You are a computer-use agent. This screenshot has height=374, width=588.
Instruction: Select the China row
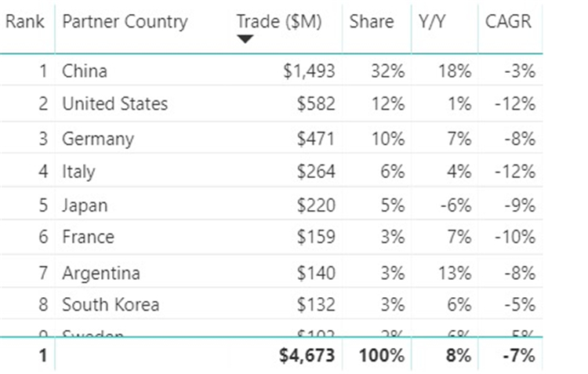point(271,71)
